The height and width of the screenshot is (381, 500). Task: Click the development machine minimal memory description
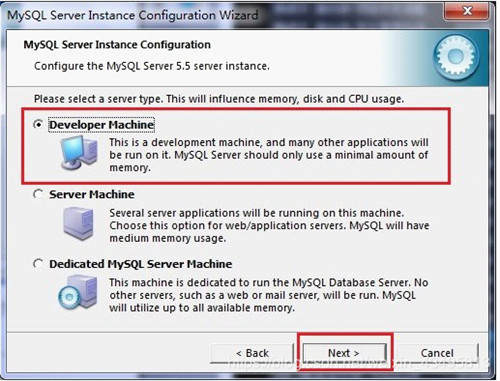[269, 155]
